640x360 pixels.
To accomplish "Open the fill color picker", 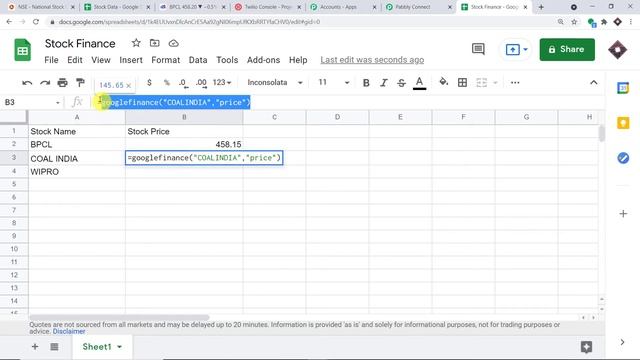I will pos(443,82).
